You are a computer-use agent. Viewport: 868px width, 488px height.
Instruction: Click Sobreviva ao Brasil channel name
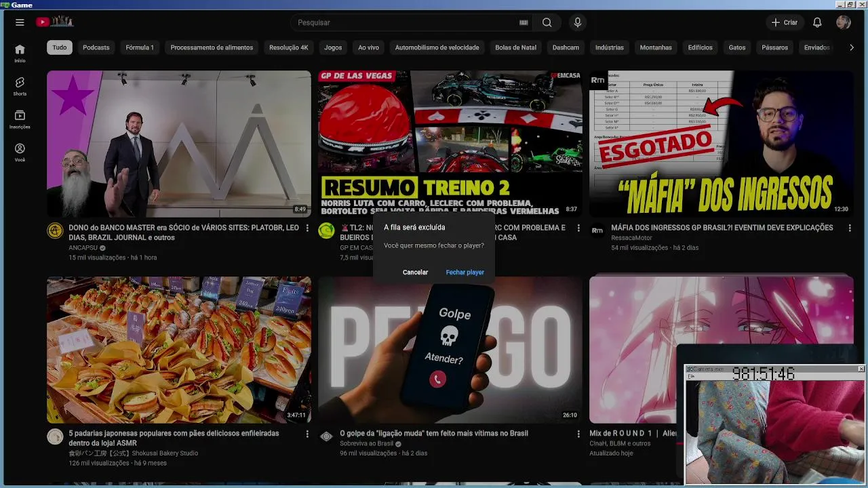367,443
